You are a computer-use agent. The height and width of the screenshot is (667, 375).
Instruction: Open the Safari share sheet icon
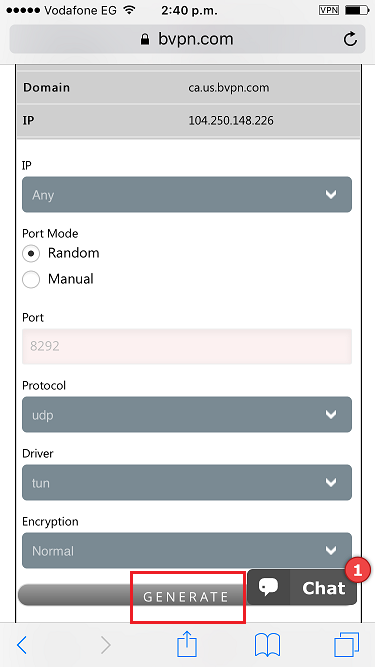click(x=187, y=644)
